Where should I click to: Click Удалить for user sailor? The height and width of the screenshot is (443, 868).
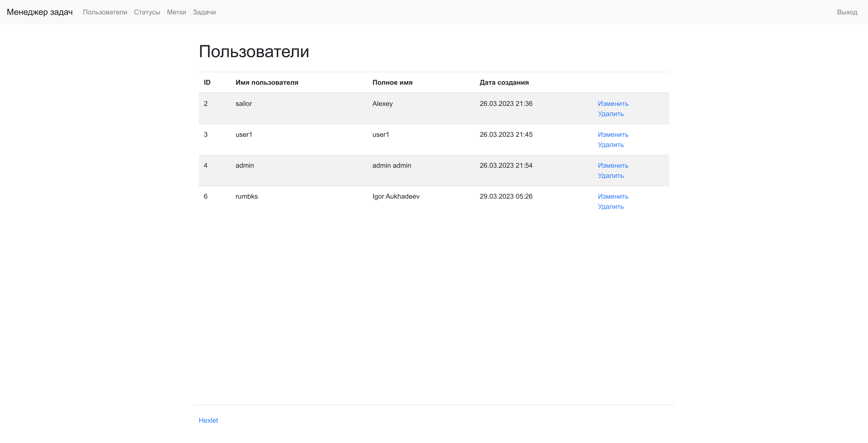(x=610, y=114)
